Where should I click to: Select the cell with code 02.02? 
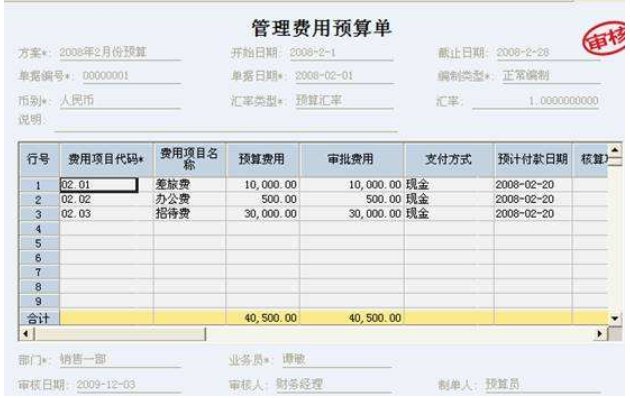pyautogui.click(x=106, y=199)
